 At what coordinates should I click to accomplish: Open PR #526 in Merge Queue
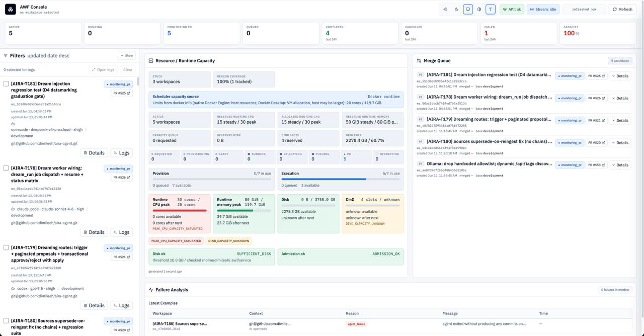click(x=597, y=98)
